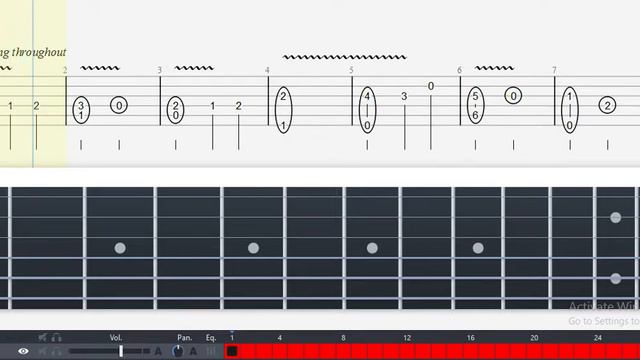Select the circled 2-0 chord in bar 3
This screenshot has width=640, height=360.
click(176, 110)
